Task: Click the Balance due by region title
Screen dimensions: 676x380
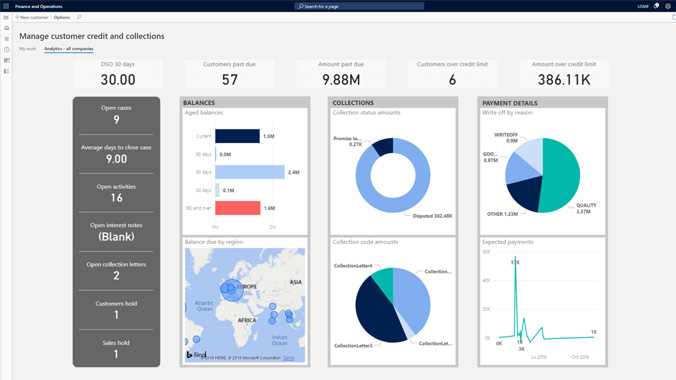Action: pos(214,242)
